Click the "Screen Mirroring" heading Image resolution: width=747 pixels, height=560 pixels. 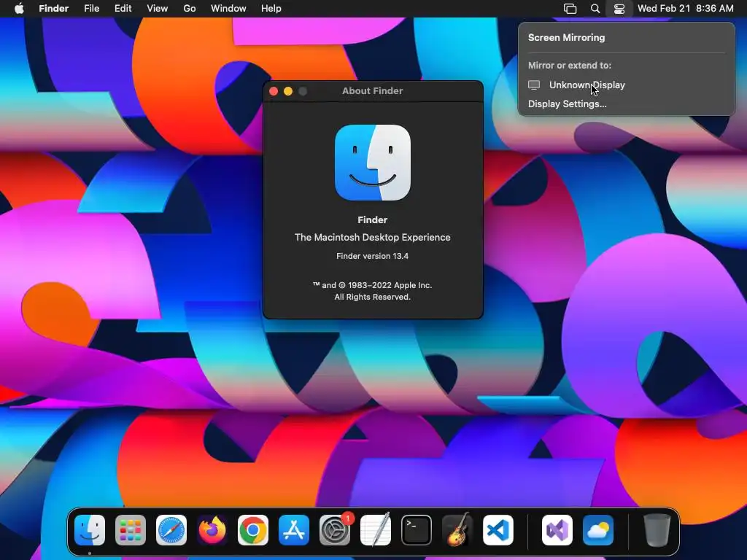coord(566,38)
